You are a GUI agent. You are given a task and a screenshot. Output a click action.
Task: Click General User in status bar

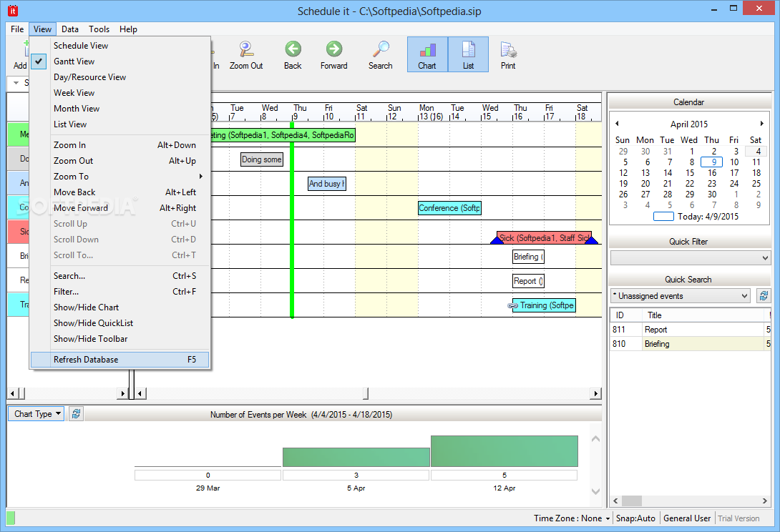[x=687, y=518]
